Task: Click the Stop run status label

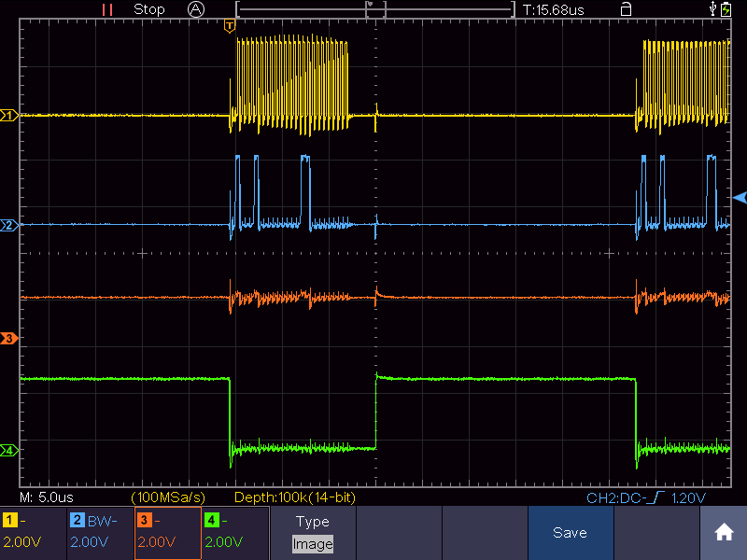Action: tap(149, 9)
